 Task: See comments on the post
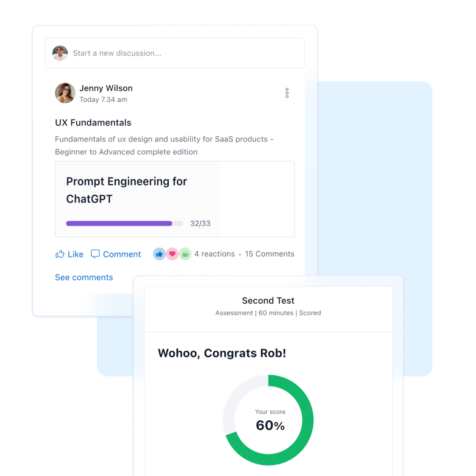click(x=84, y=277)
